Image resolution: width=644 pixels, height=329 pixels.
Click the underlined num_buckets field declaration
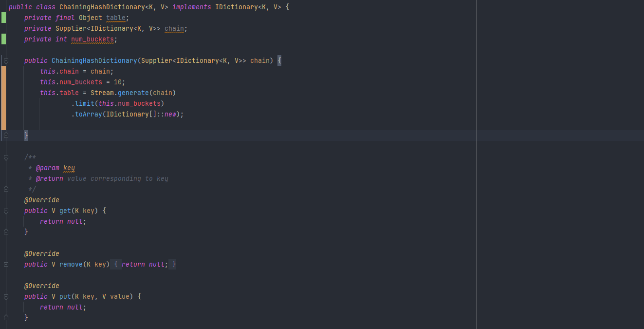(92, 39)
